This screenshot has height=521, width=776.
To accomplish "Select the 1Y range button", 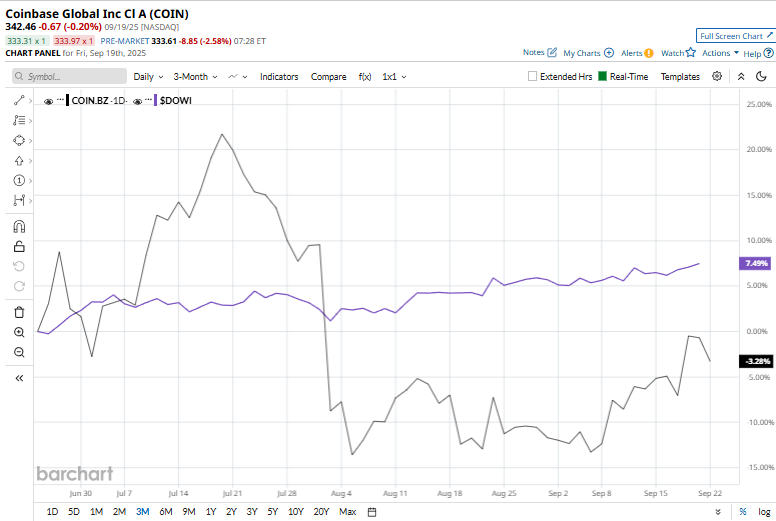I will (x=211, y=512).
